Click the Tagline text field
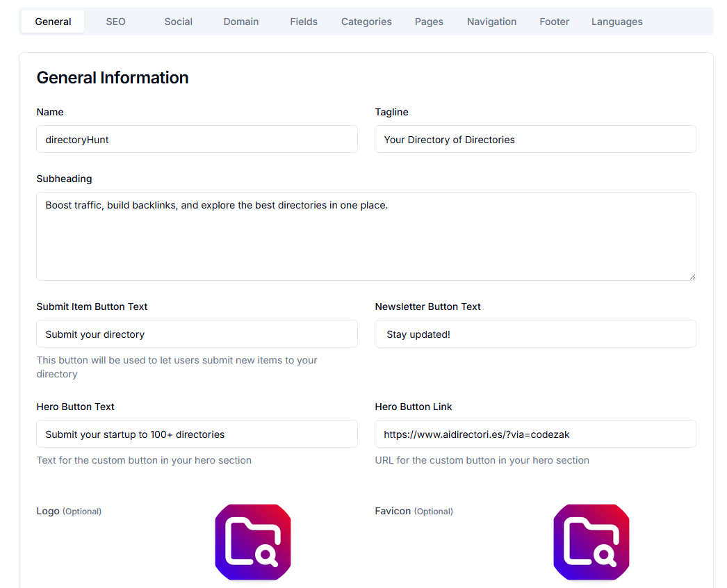Image resolution: width=727 pixels, height=588 pixels. tap(535, 139)
